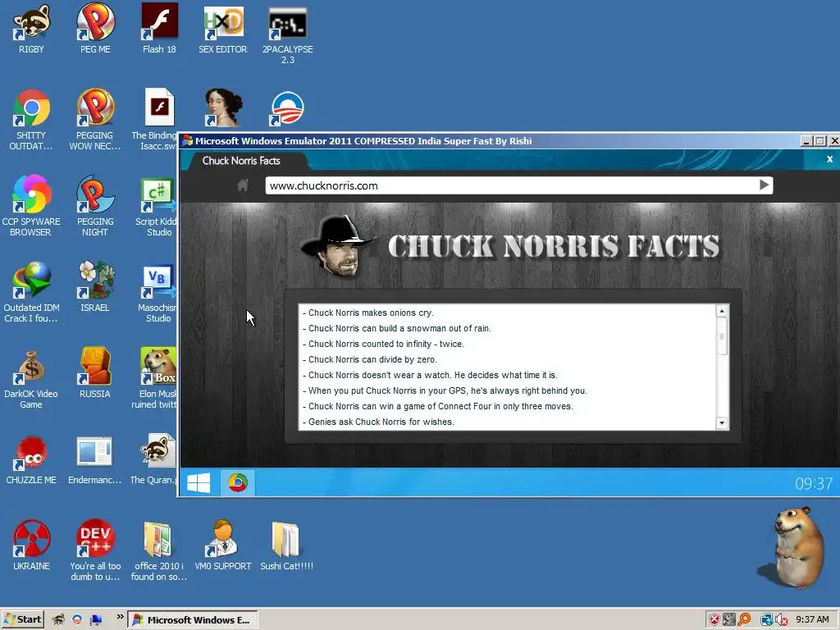Image resolution: width=840 pixels, height=630 pixels.
Task: Click 'Genies ask Chuck Norris for wishes.'
Action: (x=378, y=422)
